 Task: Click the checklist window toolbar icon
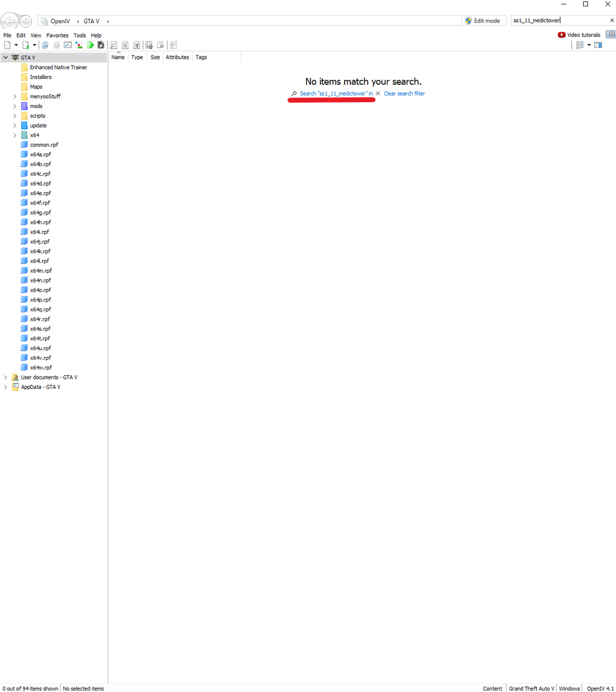(68, 45)
